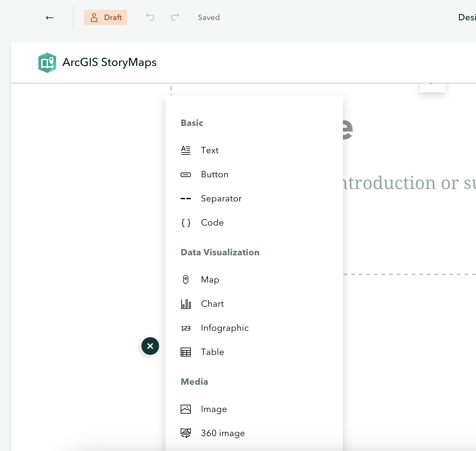The width and height of the screenshot is (476, 451).
Task: Click the introduction or subtitle placeholder text
Action: (x=409, y=183)
